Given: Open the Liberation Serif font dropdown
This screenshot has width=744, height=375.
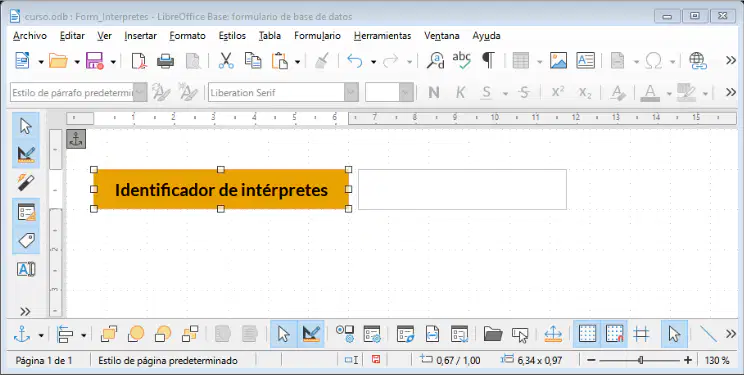Looking at the screenshot, I should 351,93.
